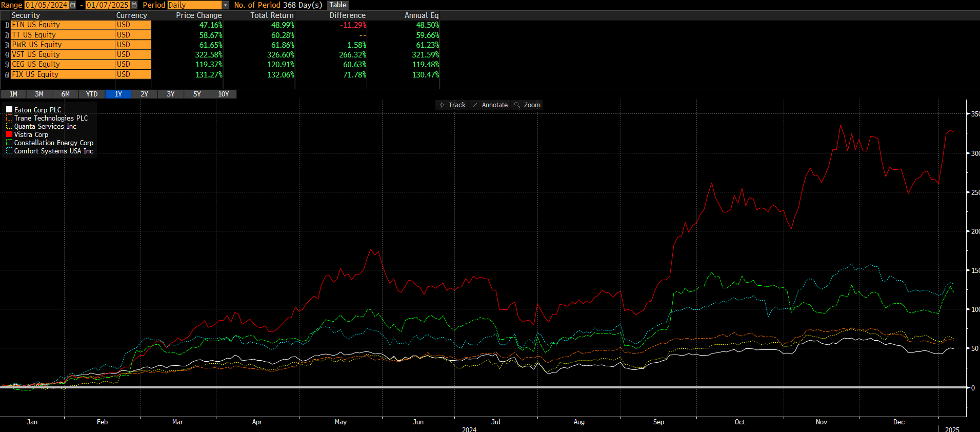Click the Quanta Services Inc legend marker
980x432 pixels.
9,126
